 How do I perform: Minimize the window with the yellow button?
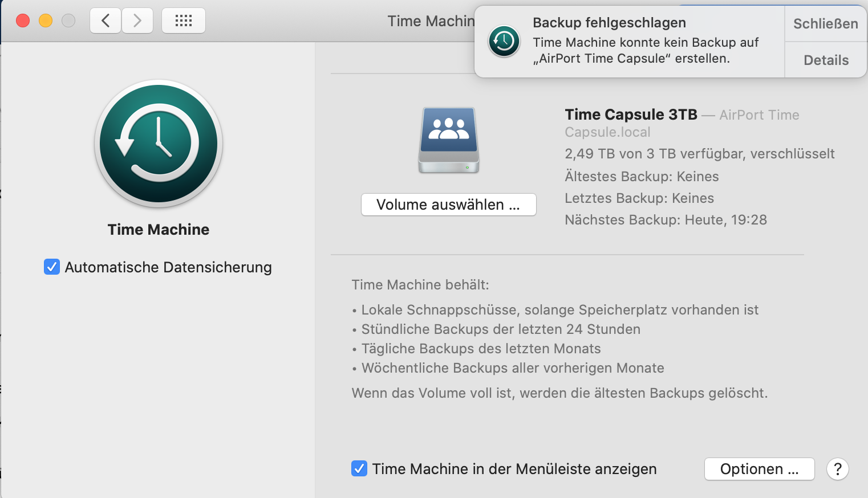pyautogui.click(x=46, y=21)
